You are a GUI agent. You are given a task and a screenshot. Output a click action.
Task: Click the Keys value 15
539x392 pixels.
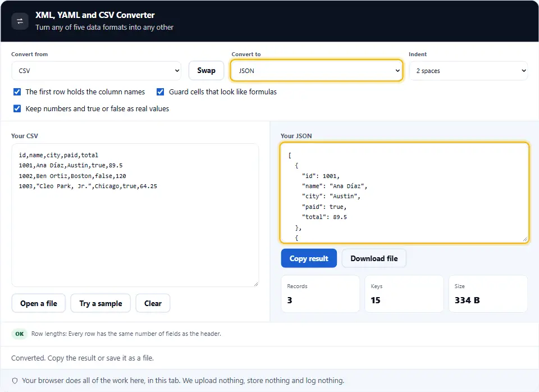376,300
